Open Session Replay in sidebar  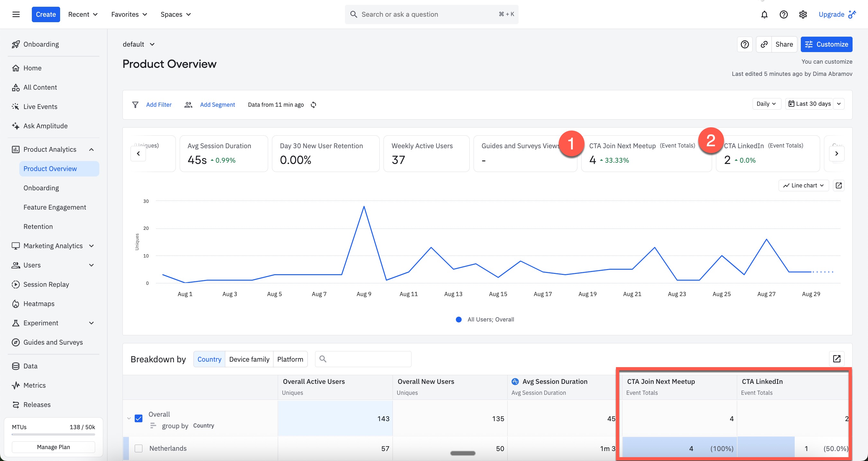tap(46, 285)
